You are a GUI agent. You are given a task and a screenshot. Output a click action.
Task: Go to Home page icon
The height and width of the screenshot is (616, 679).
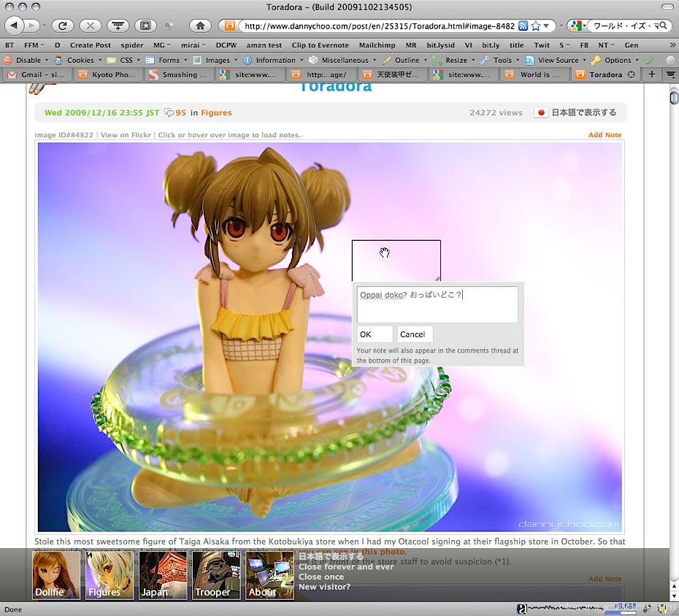click(x=199, y=26)
